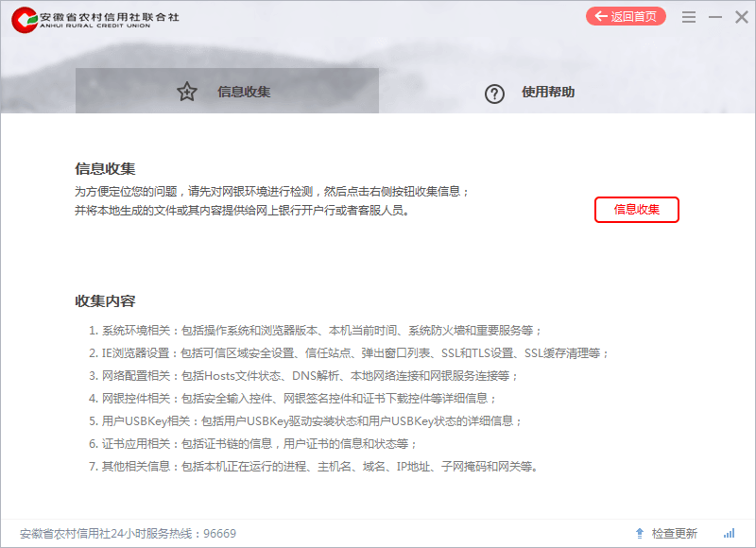756x548 pixels.
Task: Click the signal bars network icon
Action: click(729, 534)
